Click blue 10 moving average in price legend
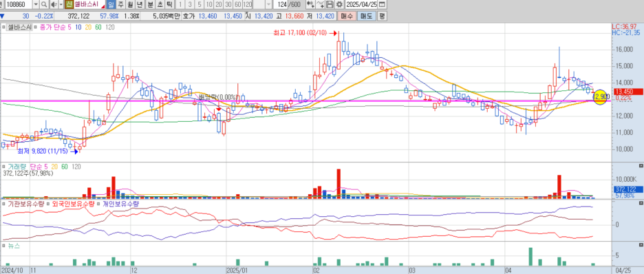Image resolution: width=644 pixels, height=274 pixels. pyautogui.click(x=78, y=27)
